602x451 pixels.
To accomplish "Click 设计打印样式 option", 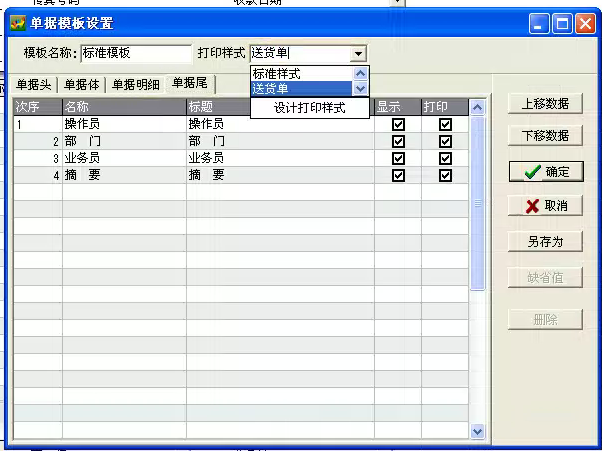I will tap(310, 108).
